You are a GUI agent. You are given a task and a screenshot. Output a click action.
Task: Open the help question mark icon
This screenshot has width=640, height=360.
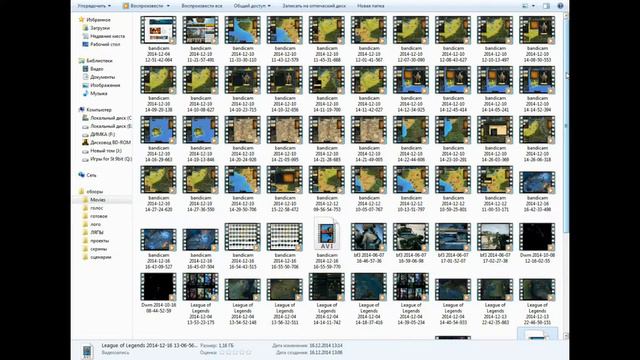pos(560,6)
